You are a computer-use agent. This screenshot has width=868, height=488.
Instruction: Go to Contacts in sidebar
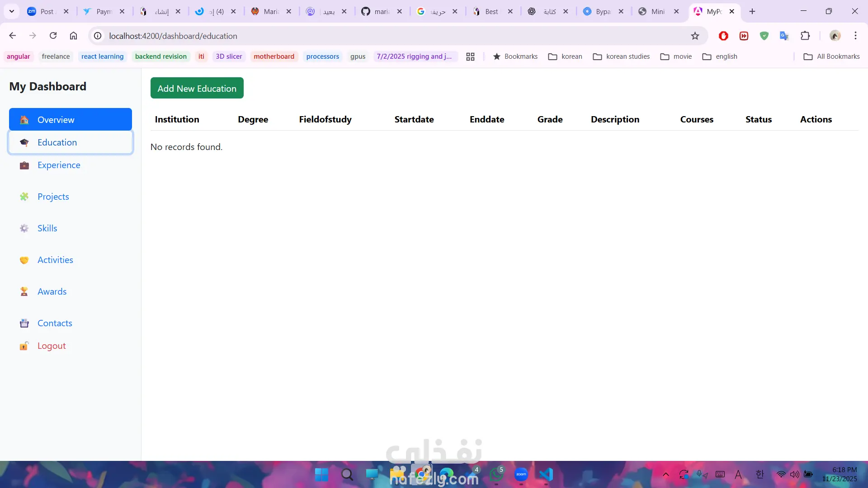55,323
